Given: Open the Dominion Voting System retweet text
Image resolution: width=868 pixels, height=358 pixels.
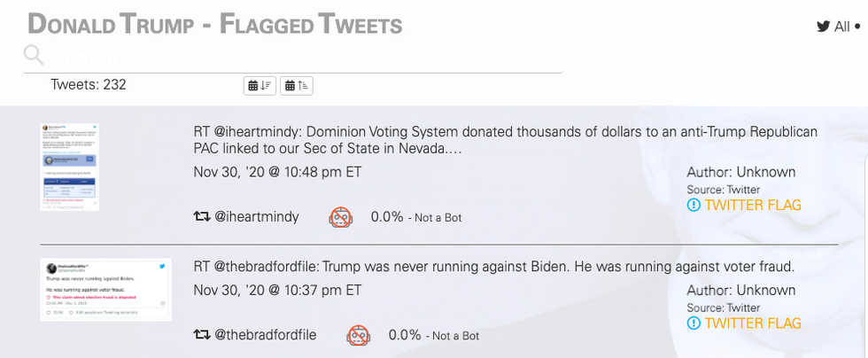Looking at the screenshot, I should pos(505,140).
